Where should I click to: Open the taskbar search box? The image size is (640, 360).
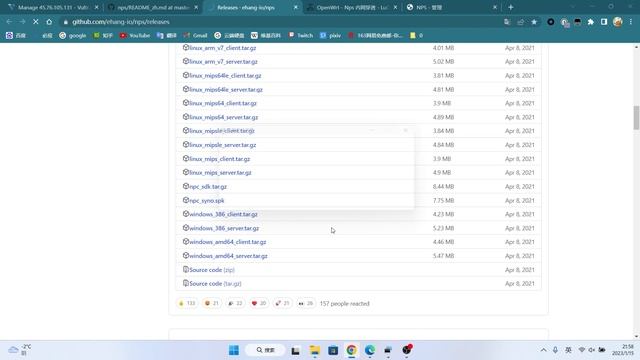(265, 350)
